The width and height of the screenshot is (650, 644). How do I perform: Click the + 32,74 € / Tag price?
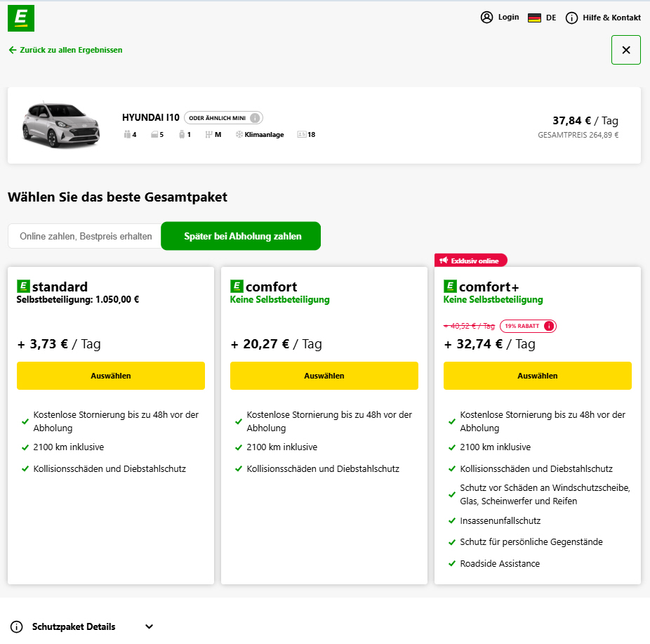click(x=489, y=344)
